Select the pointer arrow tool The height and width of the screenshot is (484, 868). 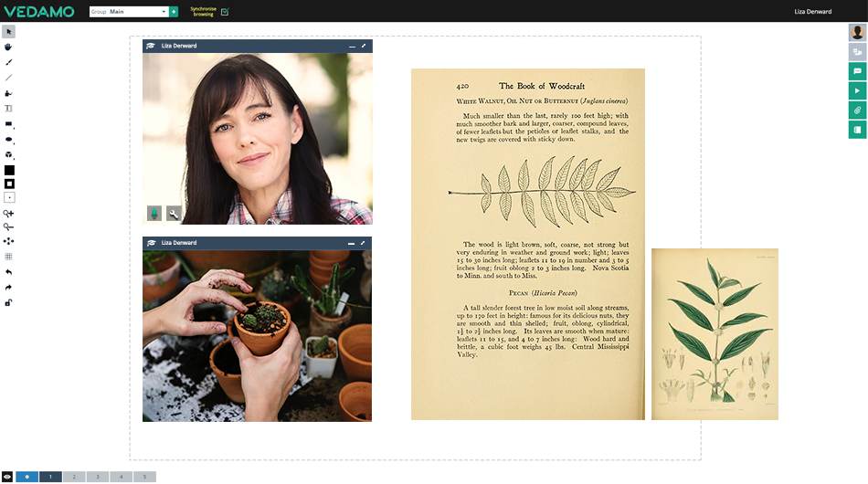pos(8,32)
